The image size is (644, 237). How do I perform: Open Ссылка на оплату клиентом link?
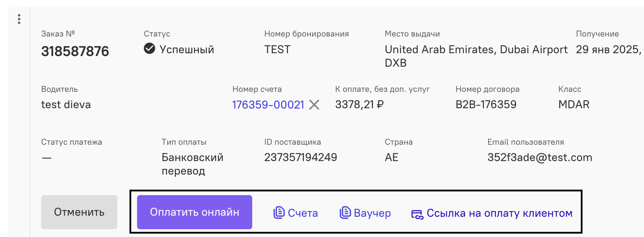tap(499, 213)
